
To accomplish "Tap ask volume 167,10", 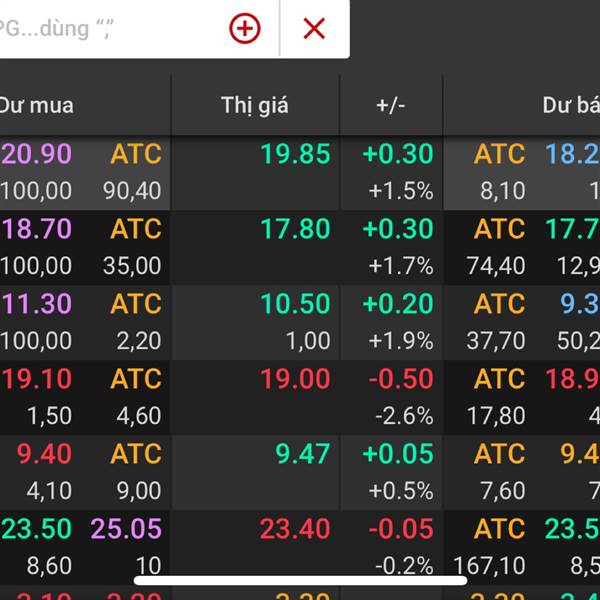I will (489, 566).
